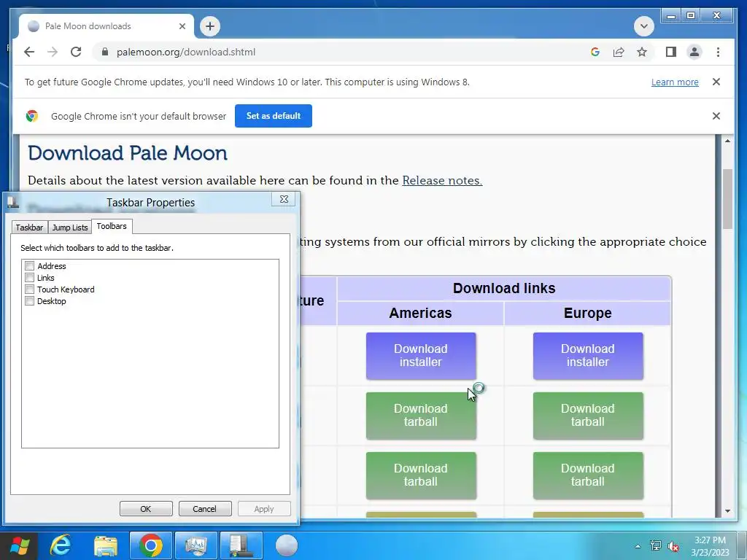
Task: Click Europe Download installer button
Action: [588, 356]
